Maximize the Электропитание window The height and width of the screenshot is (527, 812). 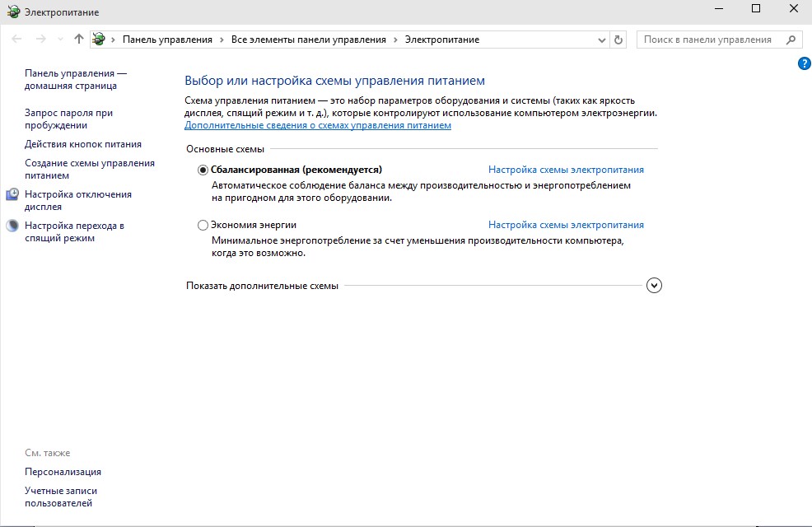pyautogui.click(x=755, y=8)
